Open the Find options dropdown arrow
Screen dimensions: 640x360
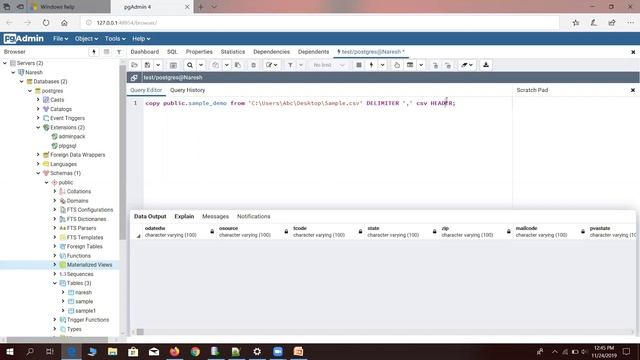pos(201,65)
